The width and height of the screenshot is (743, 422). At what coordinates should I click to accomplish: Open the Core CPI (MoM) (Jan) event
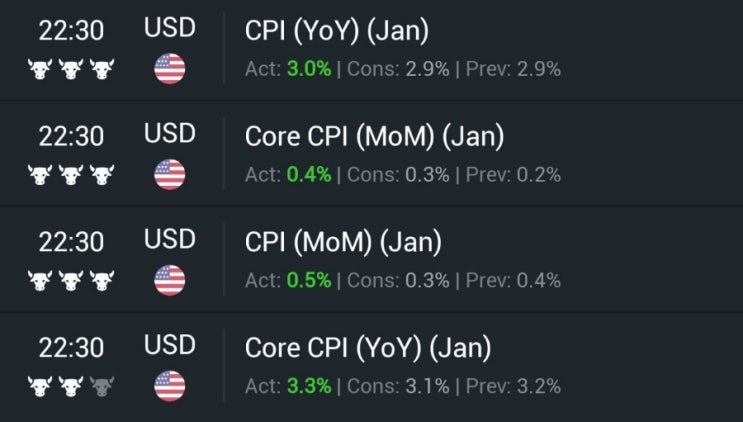point(374,136)
